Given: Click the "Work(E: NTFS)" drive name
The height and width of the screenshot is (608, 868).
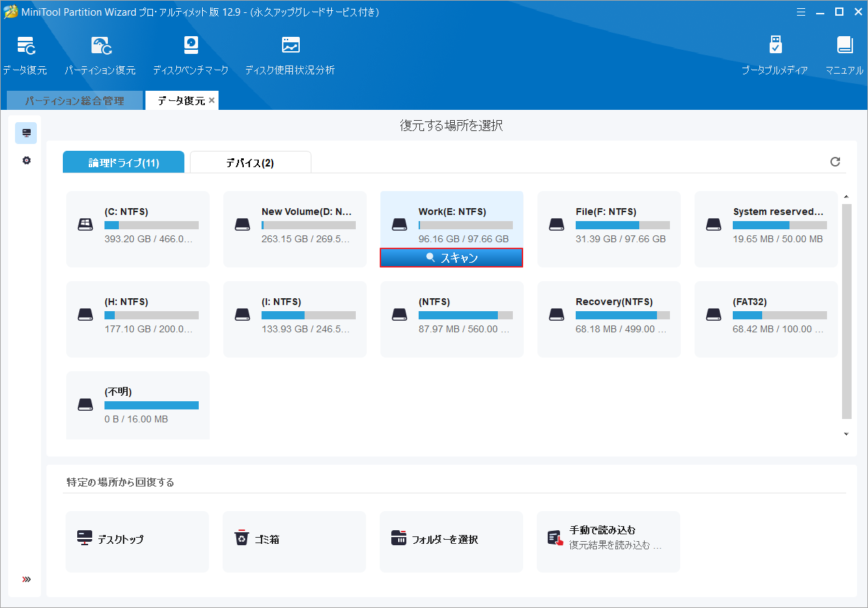Looking at the screenshot, I should pyautogui.click(x=452, y=212).
